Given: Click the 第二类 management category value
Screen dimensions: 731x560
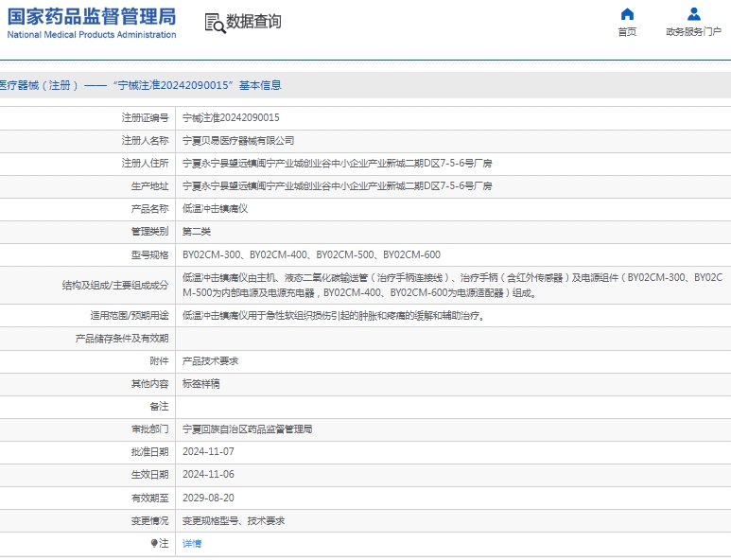Looking at the screenshot, I should (x=197, y=232).
